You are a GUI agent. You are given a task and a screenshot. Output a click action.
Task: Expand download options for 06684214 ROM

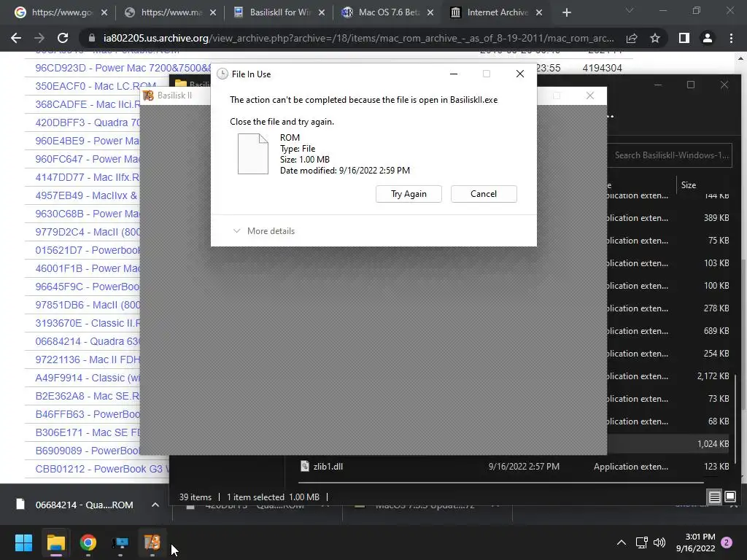(x=155, y=505)
